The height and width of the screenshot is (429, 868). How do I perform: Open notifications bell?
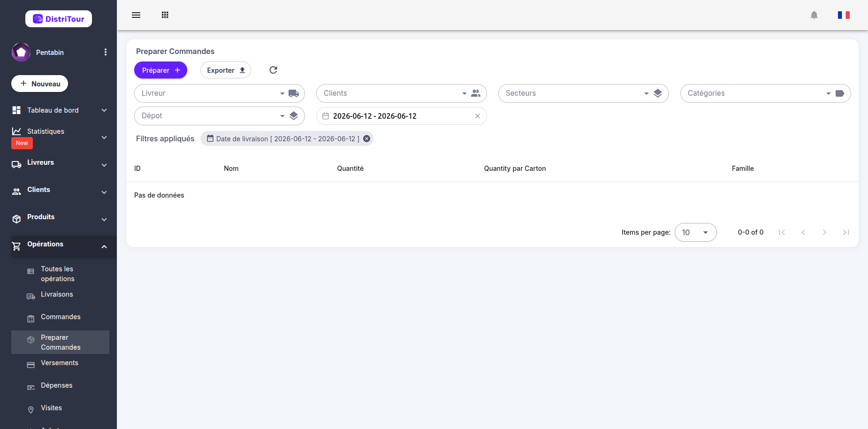click(814, 15)
